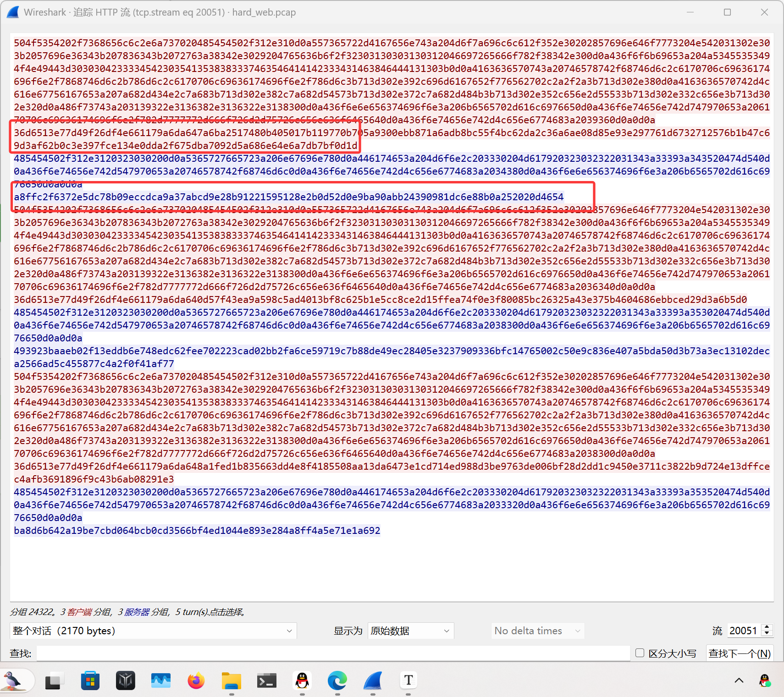Open the Typora "T" icon on the taskbar
784x697 pixels.
point(409,681)
